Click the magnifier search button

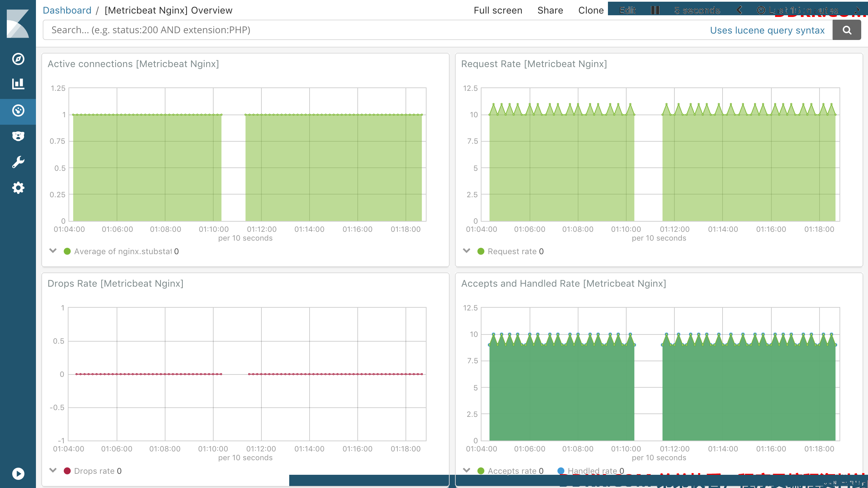tap(847, 30)
